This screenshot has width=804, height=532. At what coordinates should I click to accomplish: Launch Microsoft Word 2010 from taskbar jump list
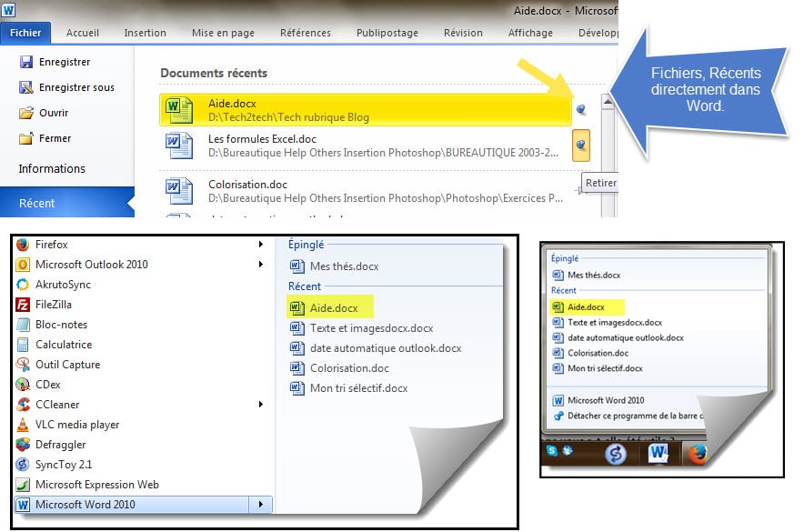point(598,400)
